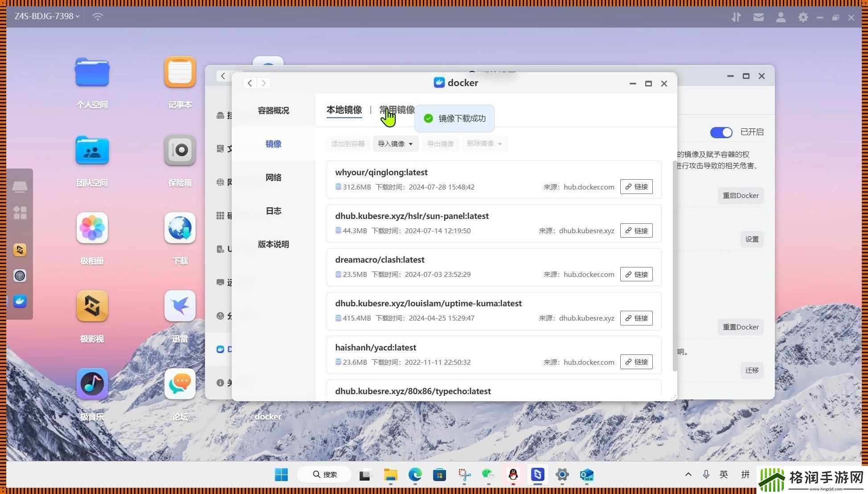Open the 极音乐 music app
868x494 pixels.
pos(92,384)
